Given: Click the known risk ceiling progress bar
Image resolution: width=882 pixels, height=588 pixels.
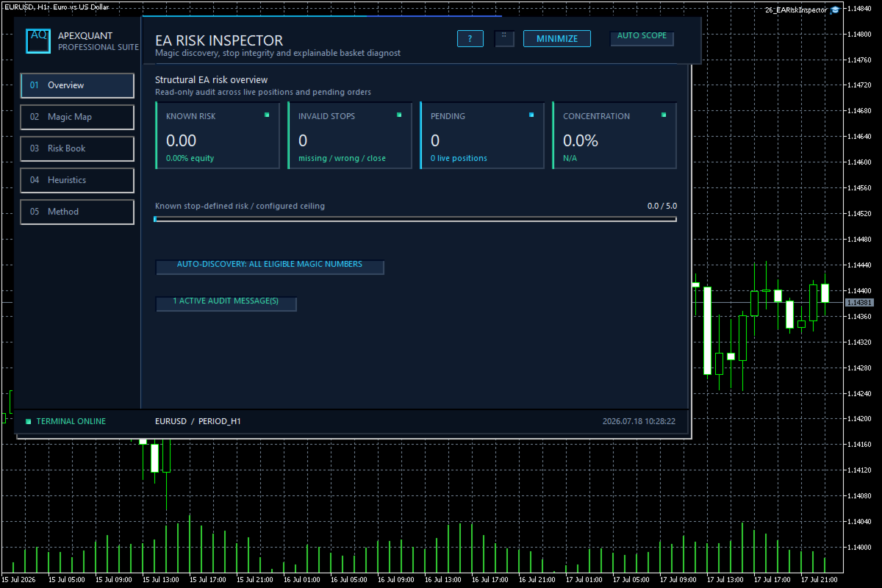Looking at the screenshot, I should tap(415, 219).
